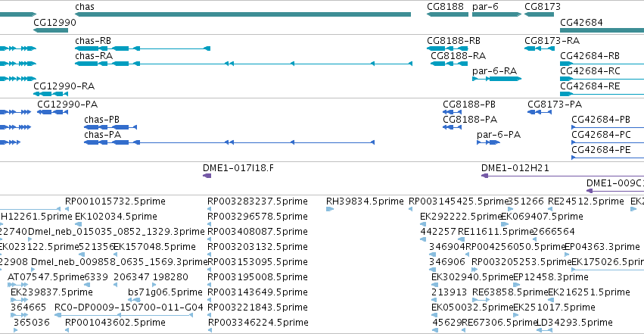Select protein CG12990-PA
Screen dimensions: 644x334
pos(67,105)
